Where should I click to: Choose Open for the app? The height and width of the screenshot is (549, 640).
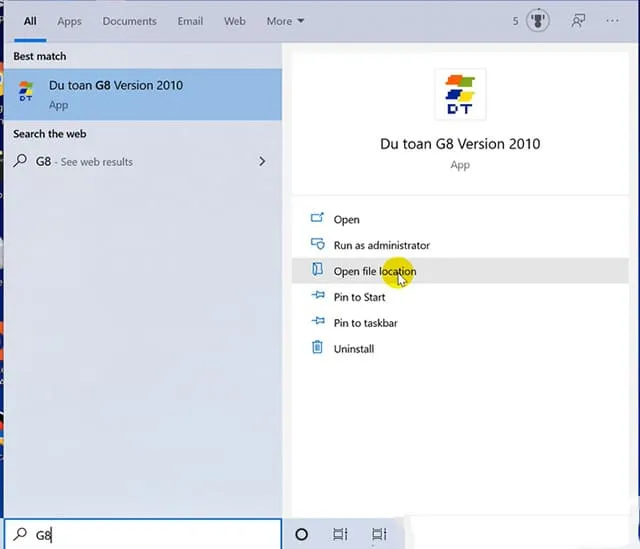click(x=460, y=219)
